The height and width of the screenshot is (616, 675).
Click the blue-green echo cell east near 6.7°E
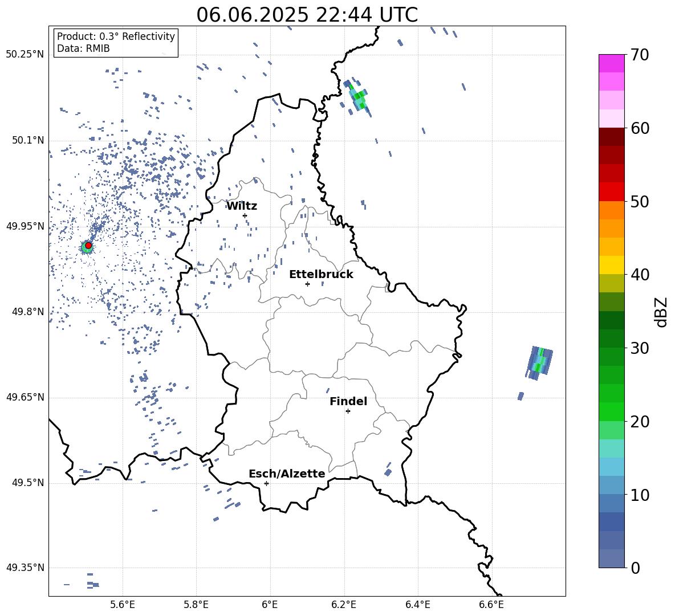[x=539, y=363]
